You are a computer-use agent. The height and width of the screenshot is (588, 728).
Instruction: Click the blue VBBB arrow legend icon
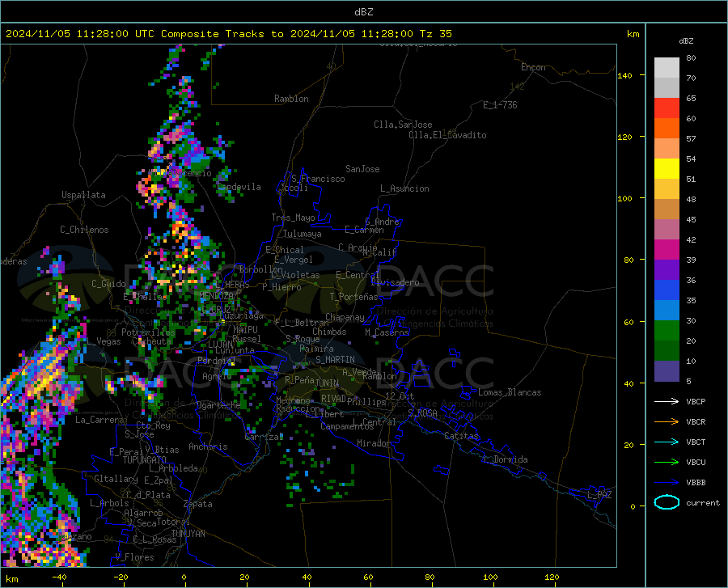pyautogui.click(x=667, y=483)
